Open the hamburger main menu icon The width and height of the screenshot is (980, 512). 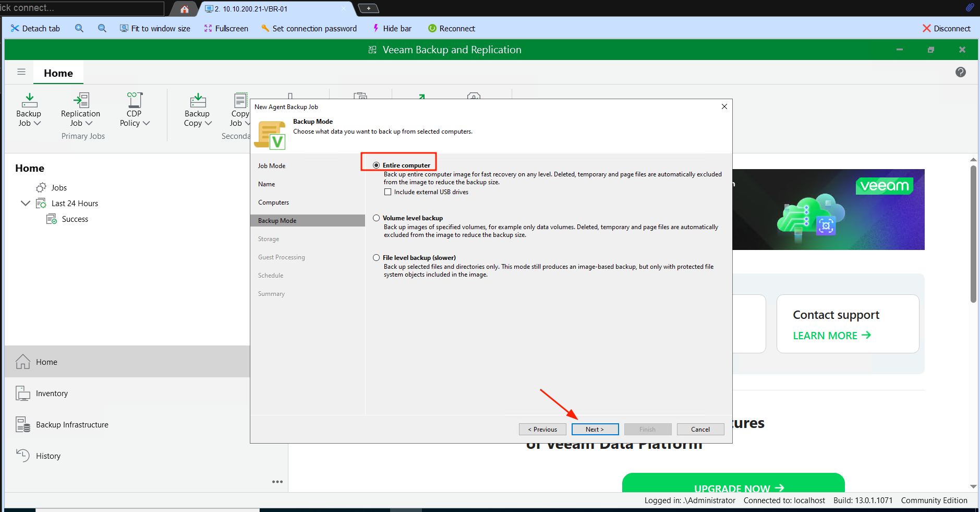coord(21,72)
